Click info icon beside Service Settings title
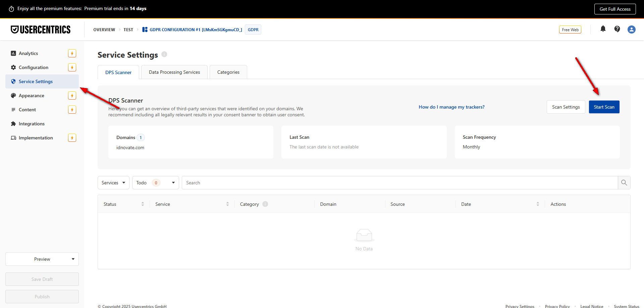644x308 pixels. point(164,54)
